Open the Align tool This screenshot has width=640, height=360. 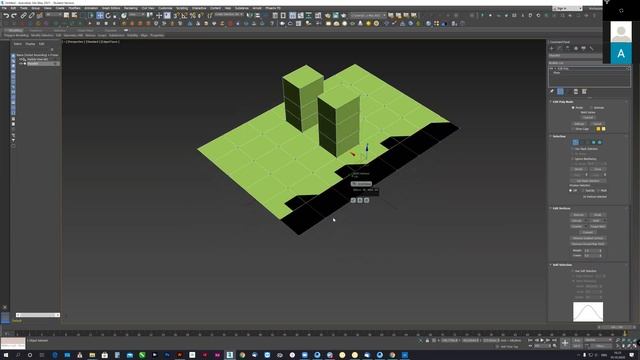coord(258,16)
